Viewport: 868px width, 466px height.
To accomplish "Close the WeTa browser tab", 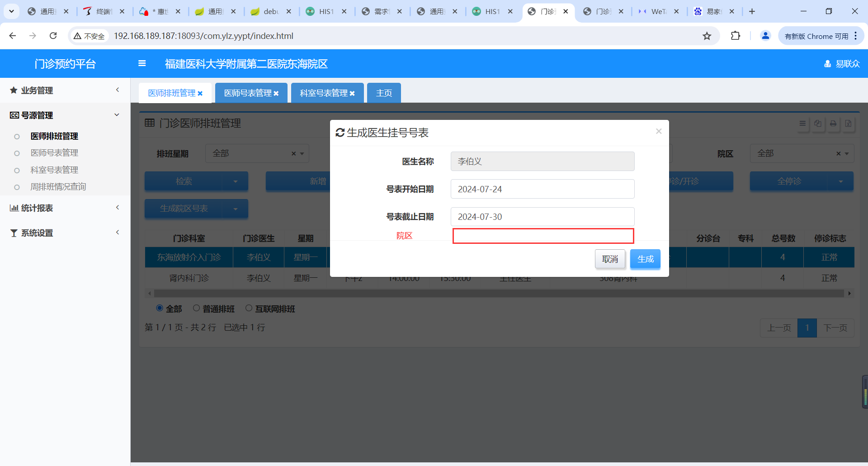I will (x=676, y=11).
